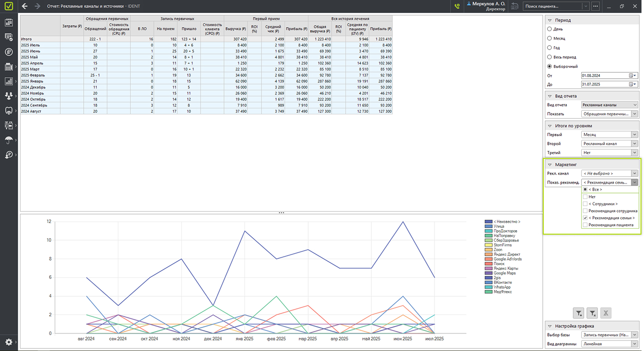This screenshot has height=351, width=644.
Task: Select the 'Месяц' period radio button
Action: 550,39
